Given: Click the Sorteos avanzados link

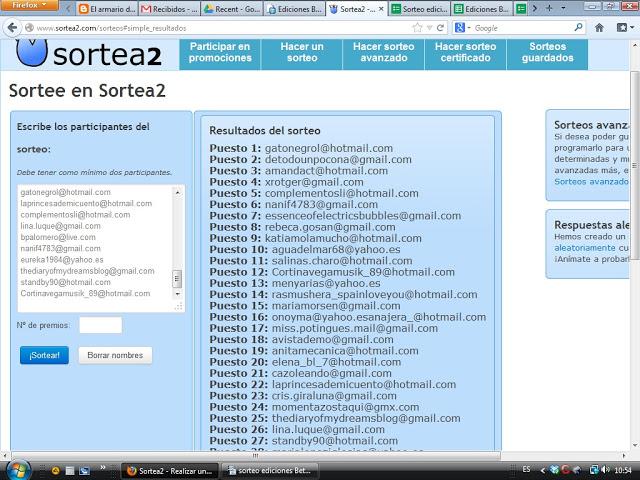Looking at the screenshot, I should point(591,182).
